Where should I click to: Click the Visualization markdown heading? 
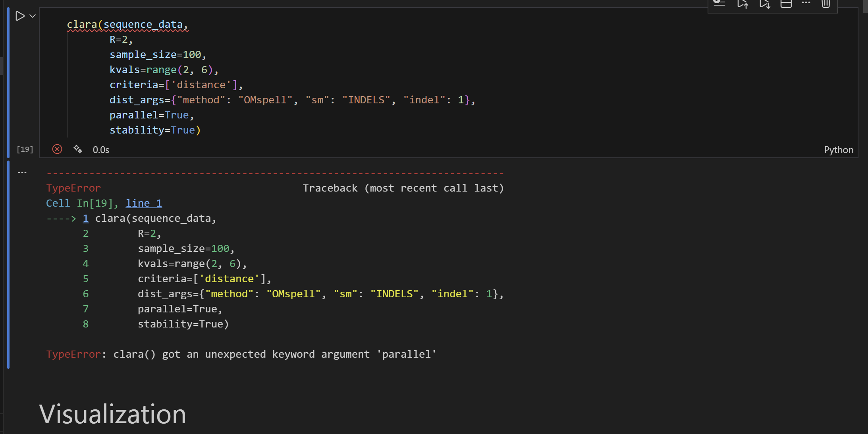point(113,414)
